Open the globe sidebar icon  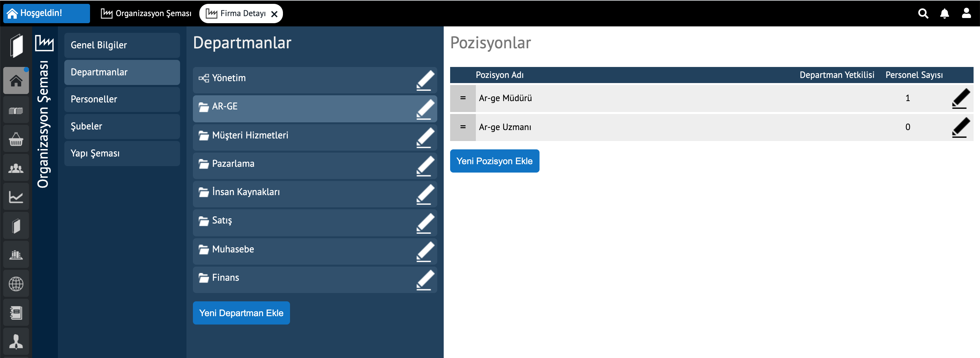click(x=16, y=284)
